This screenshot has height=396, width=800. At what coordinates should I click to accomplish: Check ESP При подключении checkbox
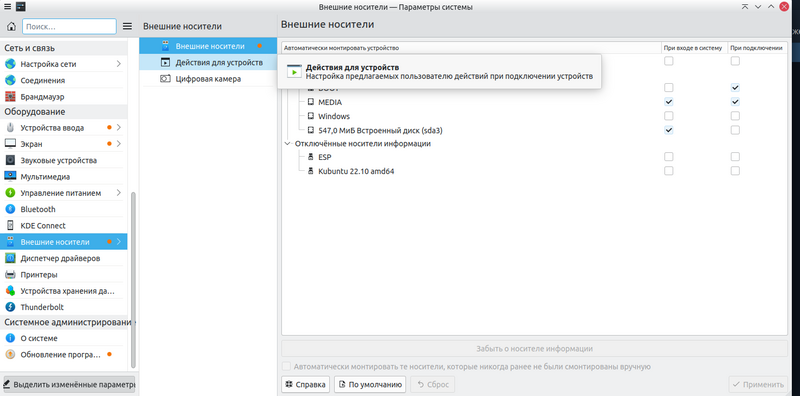pos(735,157)
